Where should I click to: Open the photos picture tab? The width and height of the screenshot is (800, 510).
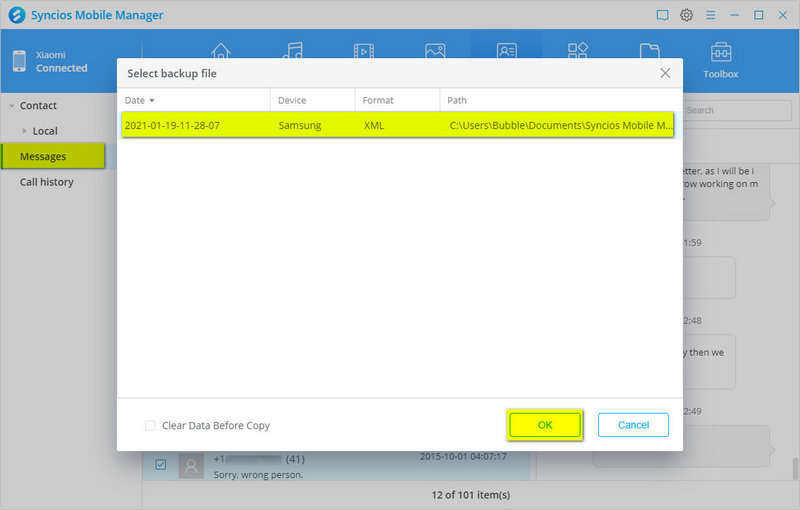pyautogui.click(x=435, y=50)
